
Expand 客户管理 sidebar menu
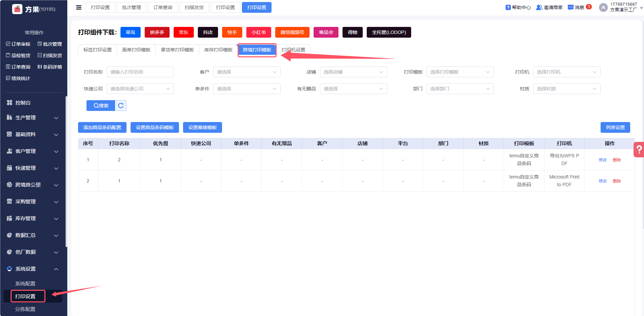pyautogui.click(x=33, y=151)
